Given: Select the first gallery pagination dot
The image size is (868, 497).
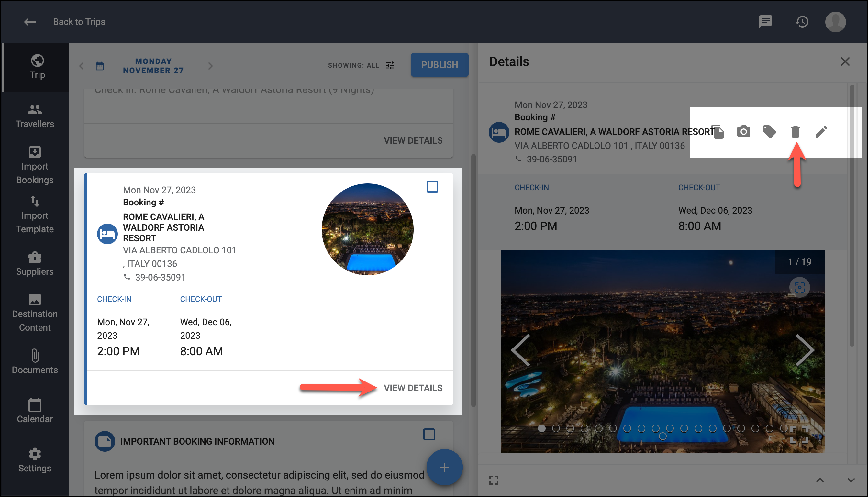Looking at the screenshot, I should click(541, 428).
